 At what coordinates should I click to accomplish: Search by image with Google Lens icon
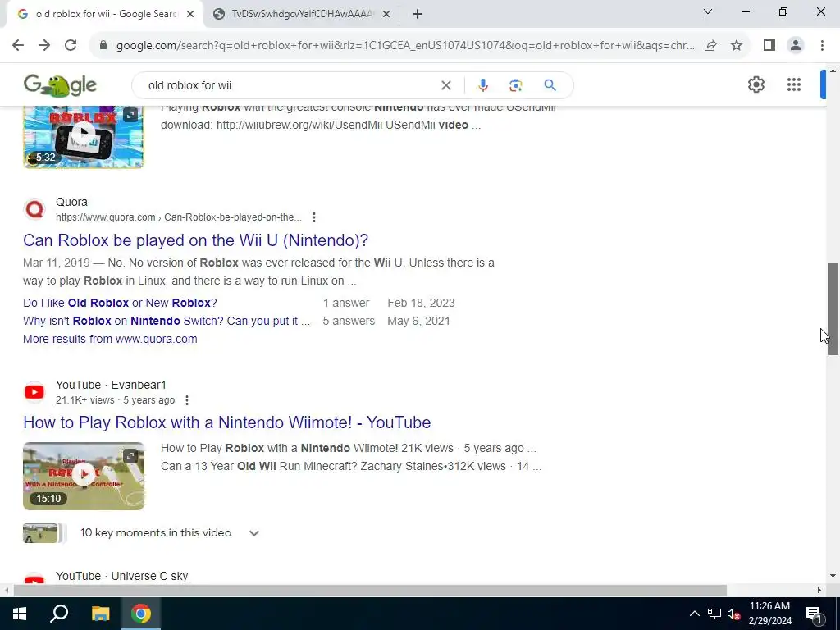(x=515, y=85)
